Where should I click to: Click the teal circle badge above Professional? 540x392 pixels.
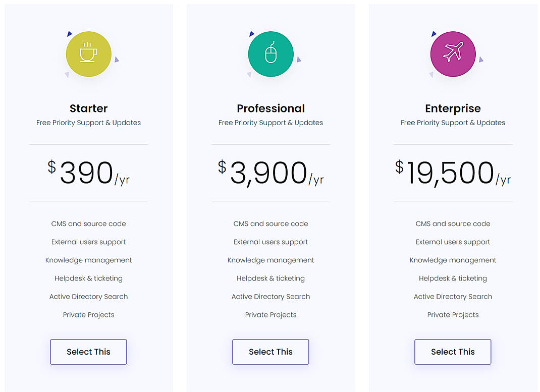click(271, 54)
